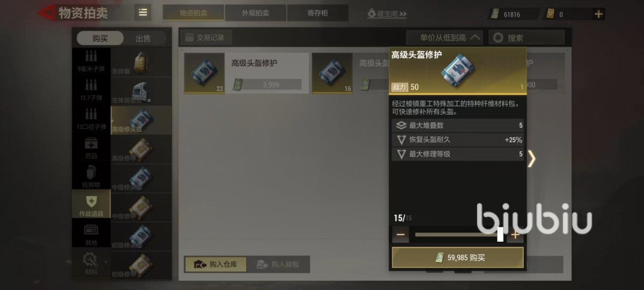
Task: Select the 作战道具 combat items category
Action: click(x=91, y=206)
